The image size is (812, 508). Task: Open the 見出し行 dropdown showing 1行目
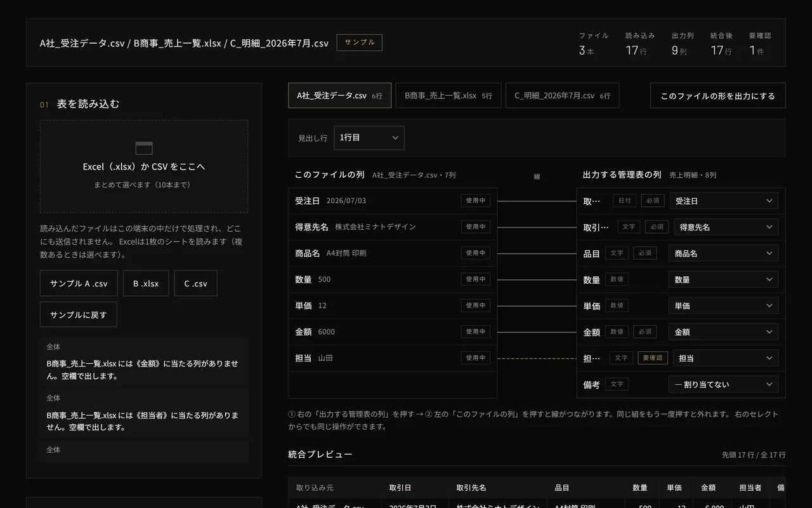click(x=369, y=138)
